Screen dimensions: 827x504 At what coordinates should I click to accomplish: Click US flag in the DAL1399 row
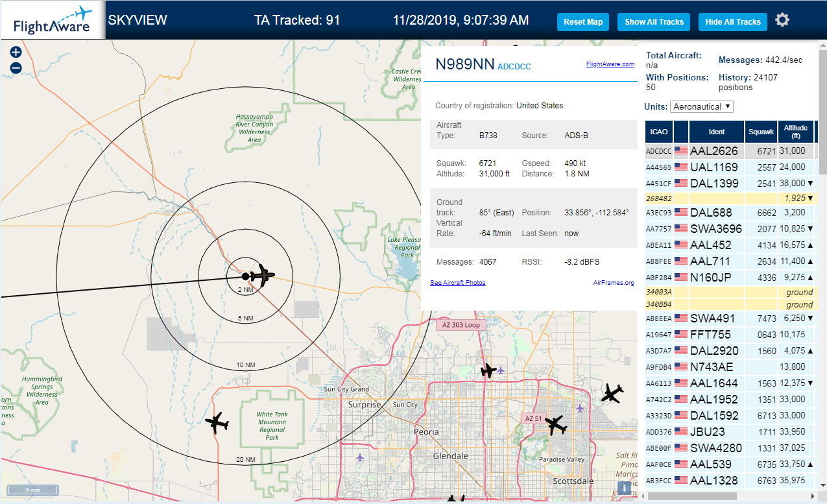(x=681, y=184)
